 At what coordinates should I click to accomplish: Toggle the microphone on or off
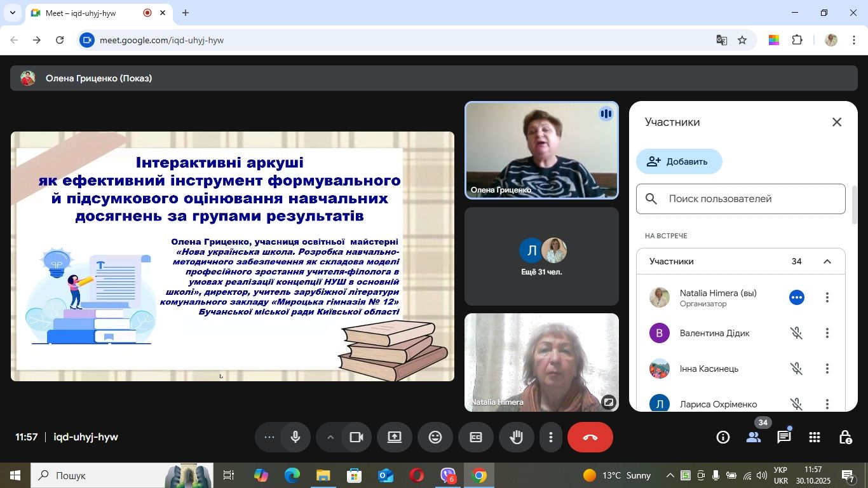click(295, 437)
